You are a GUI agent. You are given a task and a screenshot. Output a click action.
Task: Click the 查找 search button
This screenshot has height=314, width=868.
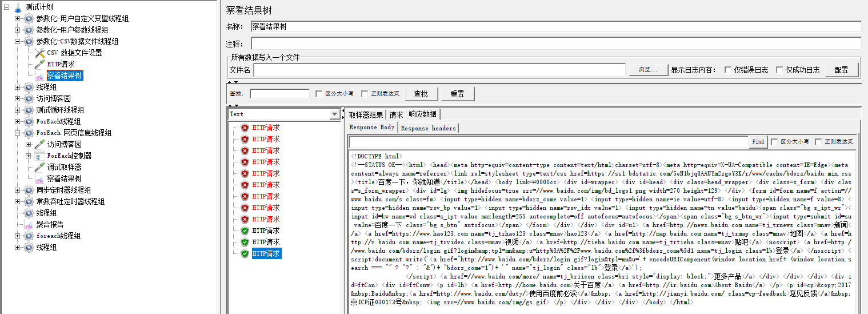click(421, 94)
